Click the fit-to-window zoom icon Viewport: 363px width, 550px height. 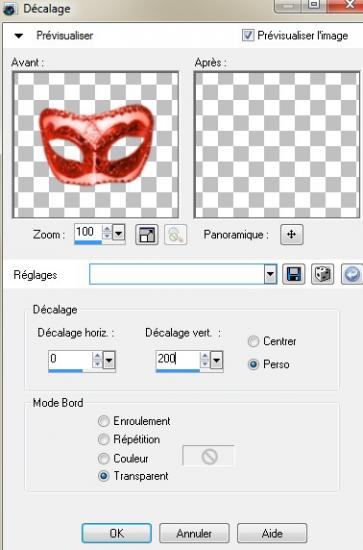(147, 235)
